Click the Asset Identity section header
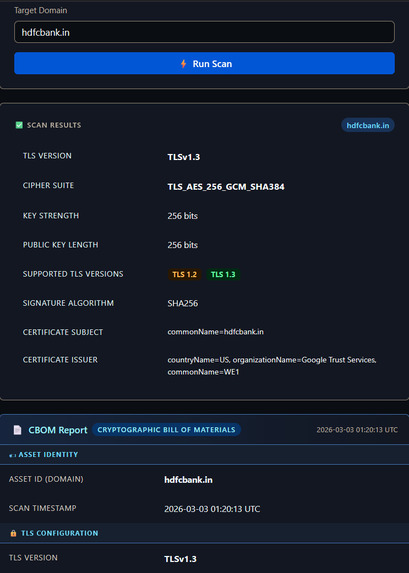409x573 pixels. (x=204, y=455)
